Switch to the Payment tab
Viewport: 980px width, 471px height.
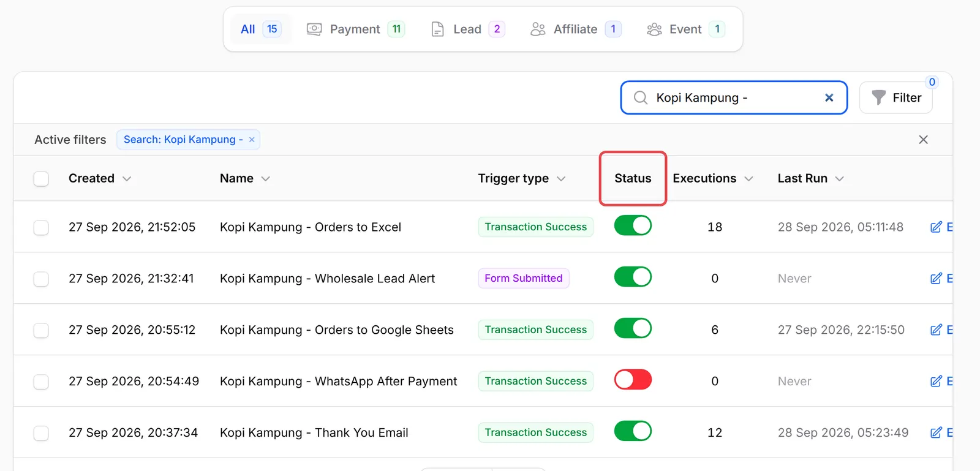coord(356,29)
